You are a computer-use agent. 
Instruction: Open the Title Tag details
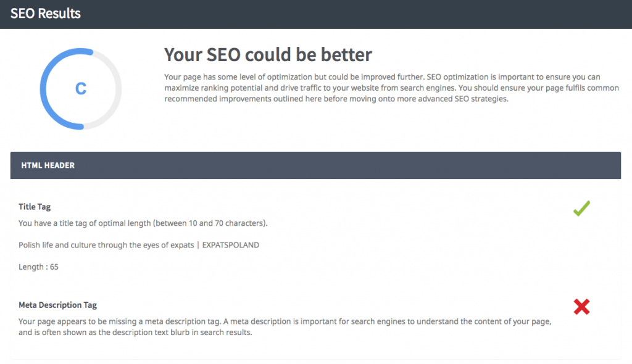(x=34, y=207)
